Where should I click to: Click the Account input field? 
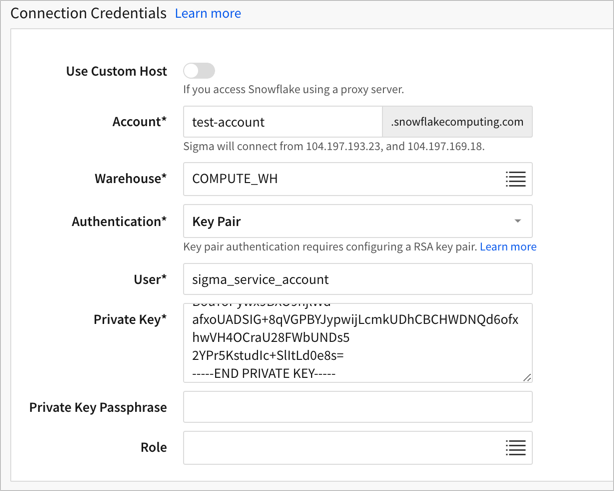click(283, 122)
